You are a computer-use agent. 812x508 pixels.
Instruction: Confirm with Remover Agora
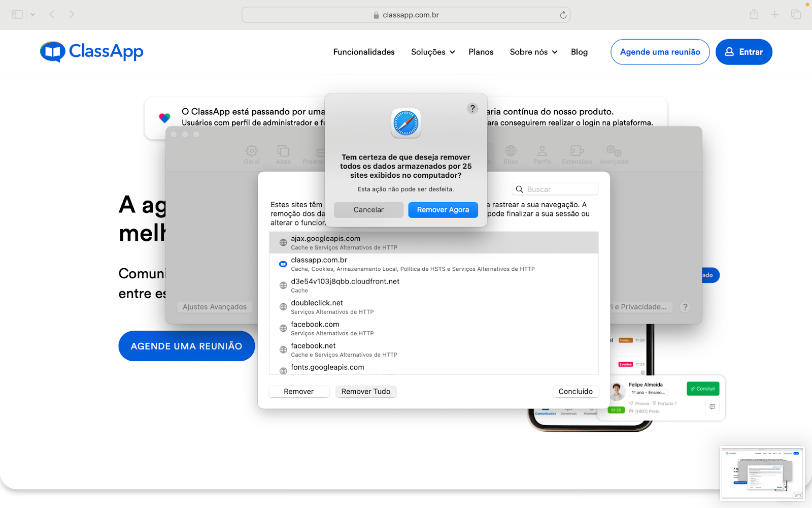pyautogui.click(x=443, y=210)
